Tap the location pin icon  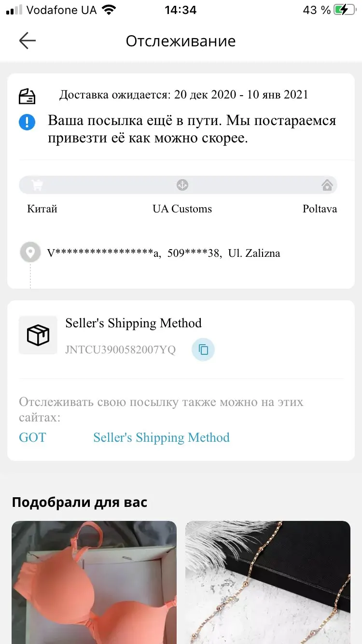coord(30,252)
